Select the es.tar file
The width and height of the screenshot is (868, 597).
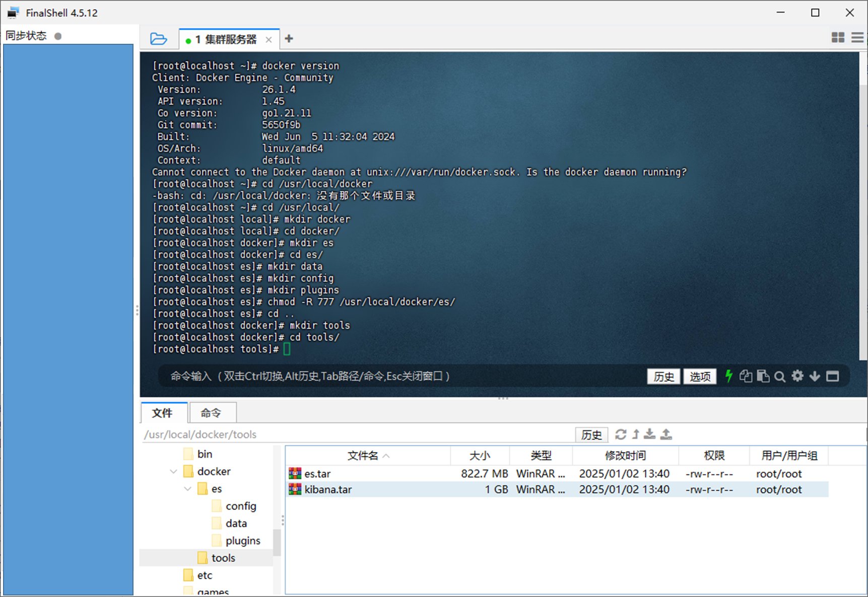coord(557,474)
